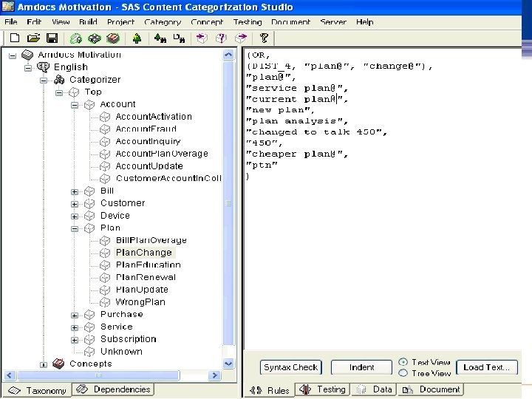This screenshot has width=532, height=399.
Task: Click the tree scroll right arrow
Action: (214, 375)
